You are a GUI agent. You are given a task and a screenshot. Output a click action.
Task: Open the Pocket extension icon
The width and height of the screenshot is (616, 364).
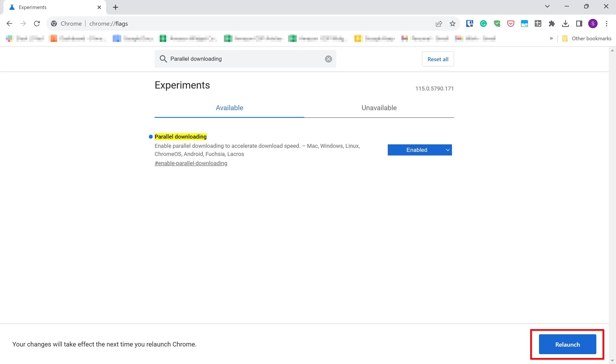(x=511, y=24)
